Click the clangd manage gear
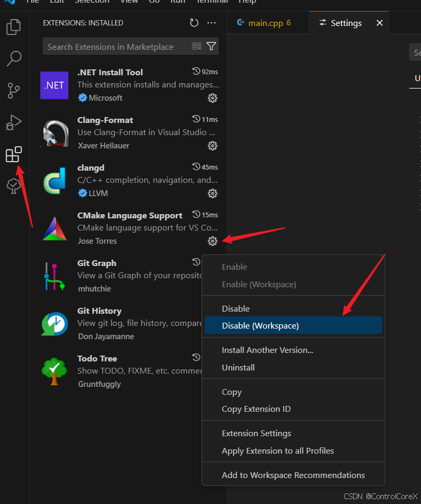The image size is (421, 504). click(212, 193)
